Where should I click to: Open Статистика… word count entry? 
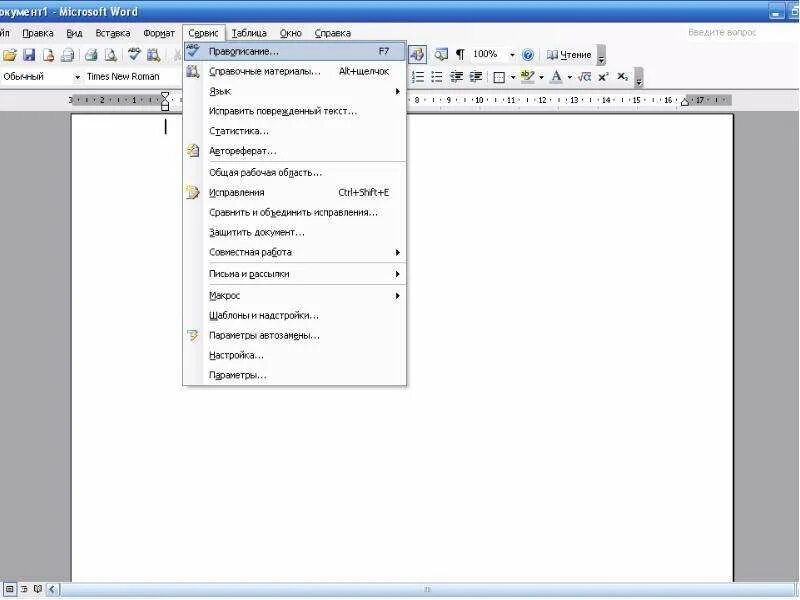pyautogui.click(x=295, y=131)
